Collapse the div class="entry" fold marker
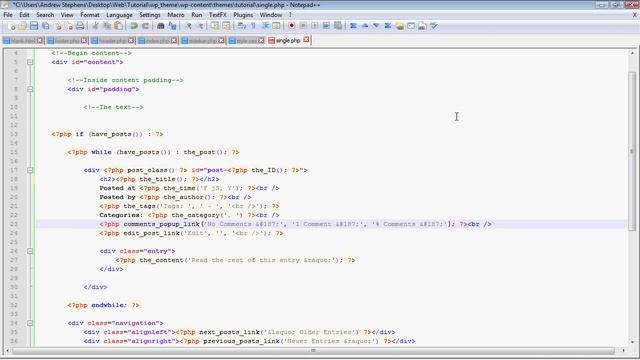Screen dimensions: 640x360 (x=30, y=251)
